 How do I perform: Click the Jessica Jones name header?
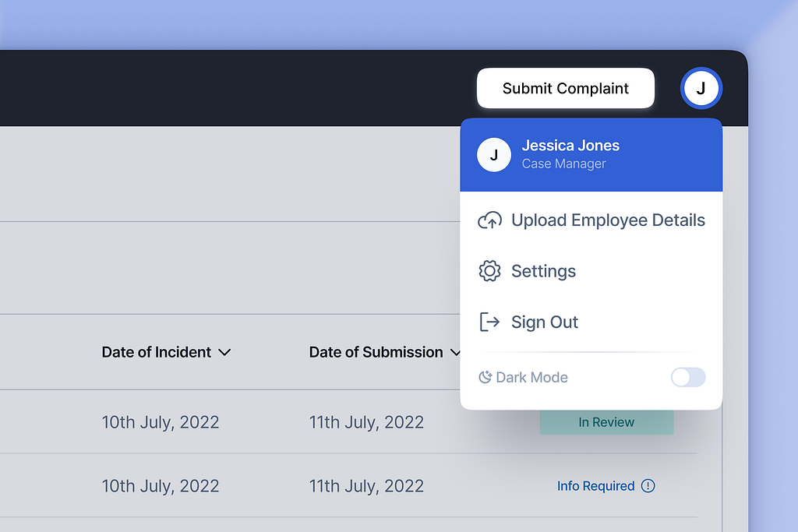tap(570, 146)
